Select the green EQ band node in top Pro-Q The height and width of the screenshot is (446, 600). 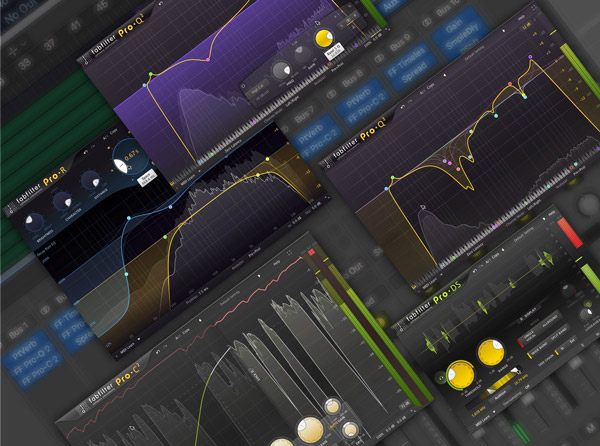[150, 73]
